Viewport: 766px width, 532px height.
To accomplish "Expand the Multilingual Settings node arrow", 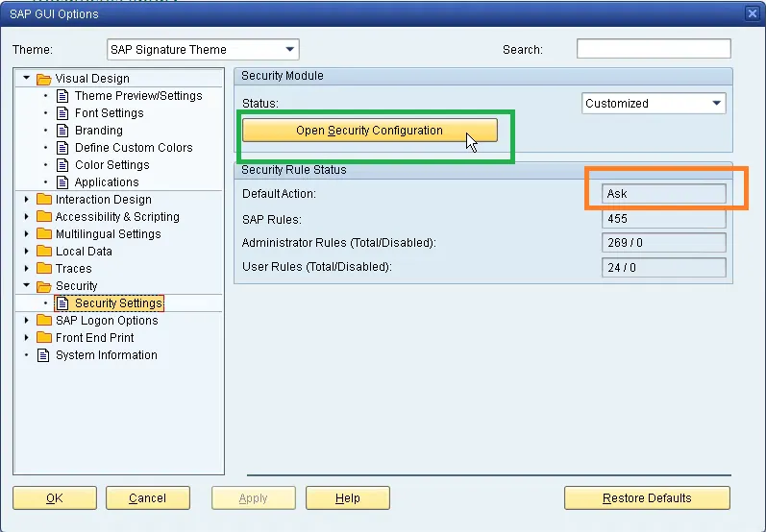I will coord(26,233).
